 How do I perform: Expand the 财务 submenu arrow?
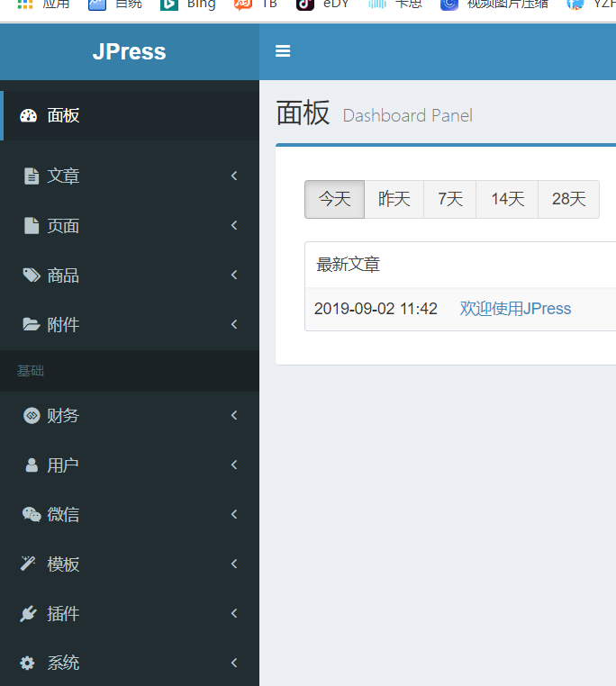(234, 415)
